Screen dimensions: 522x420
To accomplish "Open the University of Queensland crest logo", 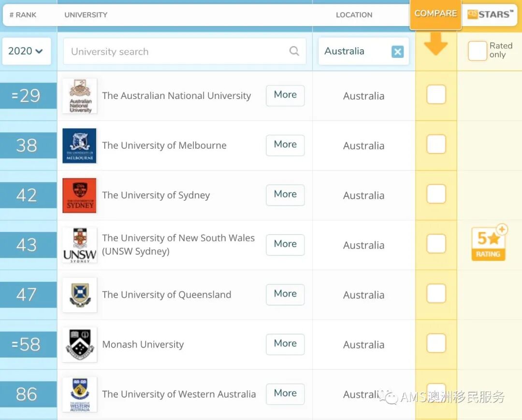I will pos(80,294).
